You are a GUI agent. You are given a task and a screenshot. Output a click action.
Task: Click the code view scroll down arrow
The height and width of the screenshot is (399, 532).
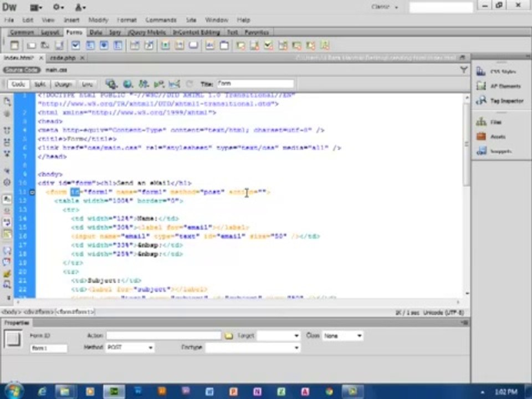click(467, 293)
